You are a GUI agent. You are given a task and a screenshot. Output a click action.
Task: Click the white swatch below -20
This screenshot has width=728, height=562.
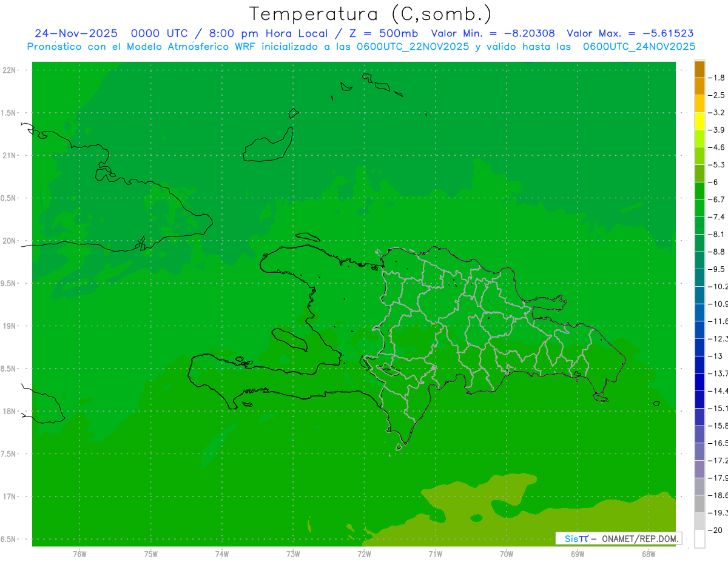coord(699,539)
